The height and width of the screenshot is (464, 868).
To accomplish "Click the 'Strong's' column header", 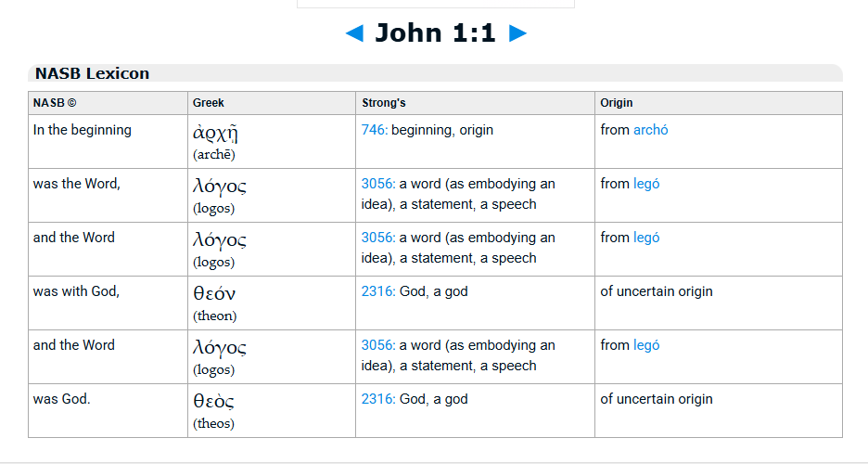I will (x=383, y=103).
